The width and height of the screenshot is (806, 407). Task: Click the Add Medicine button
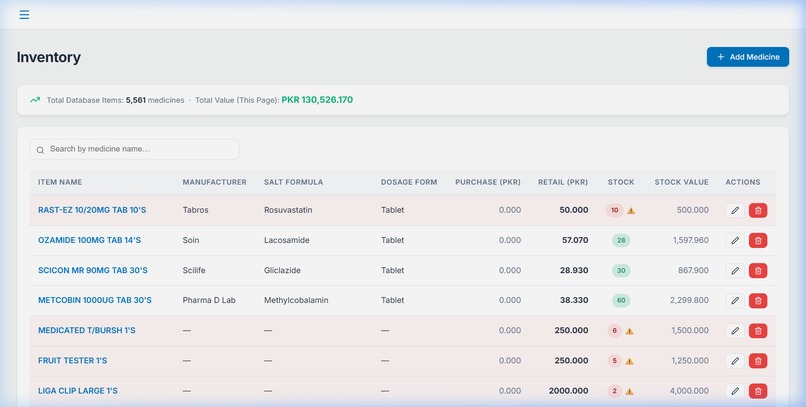(747, 57)
